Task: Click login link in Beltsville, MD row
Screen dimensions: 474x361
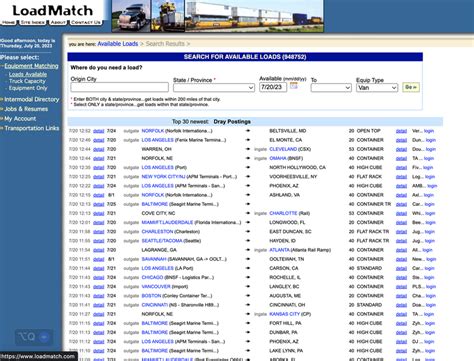Action: (429, 131)
